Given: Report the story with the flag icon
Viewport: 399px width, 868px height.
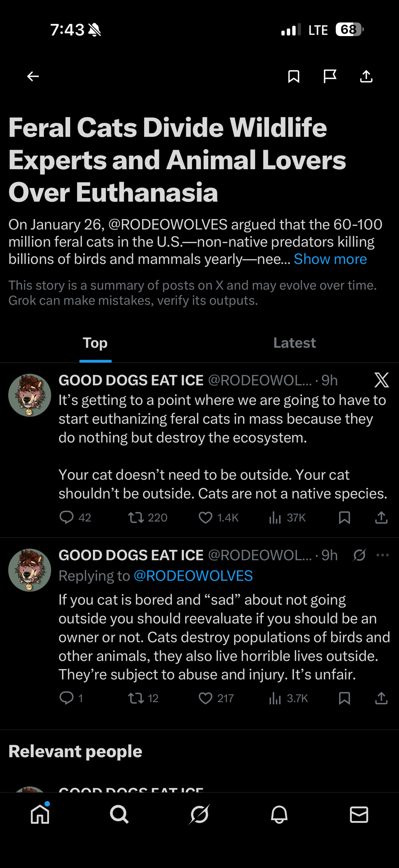Looking at the screenshot, I should [x=330, y=76].
